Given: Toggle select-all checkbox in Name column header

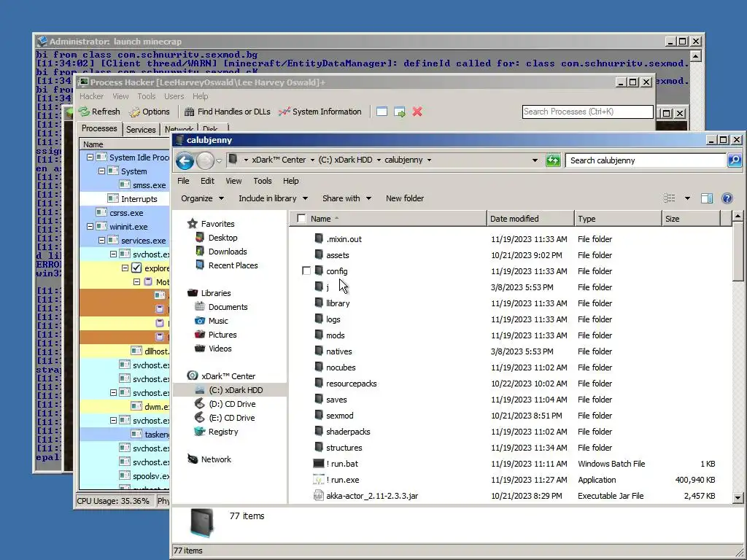Looking at the screenshot, I should pyautogui.click(x=301, y=218).
